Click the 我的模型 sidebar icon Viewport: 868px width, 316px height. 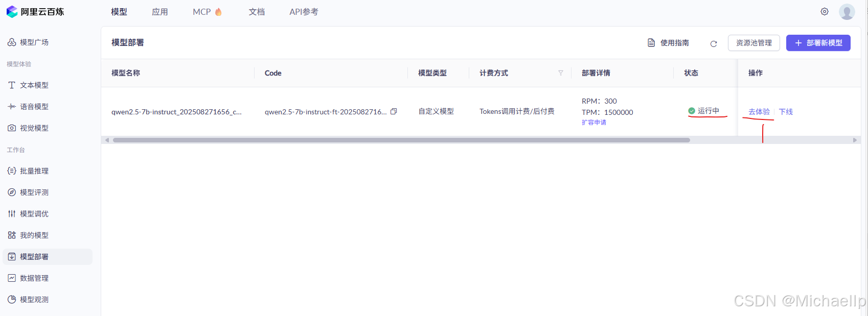(x=12, y=235)
